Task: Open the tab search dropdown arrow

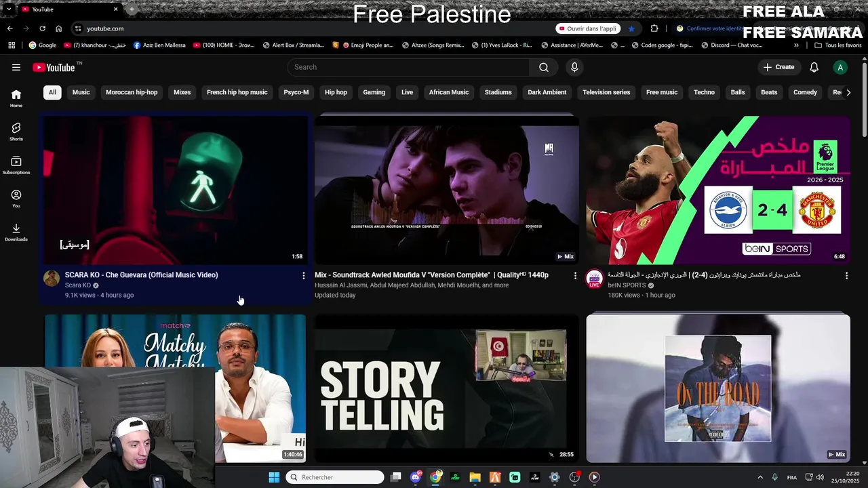Action: click(x=8, y=9)
